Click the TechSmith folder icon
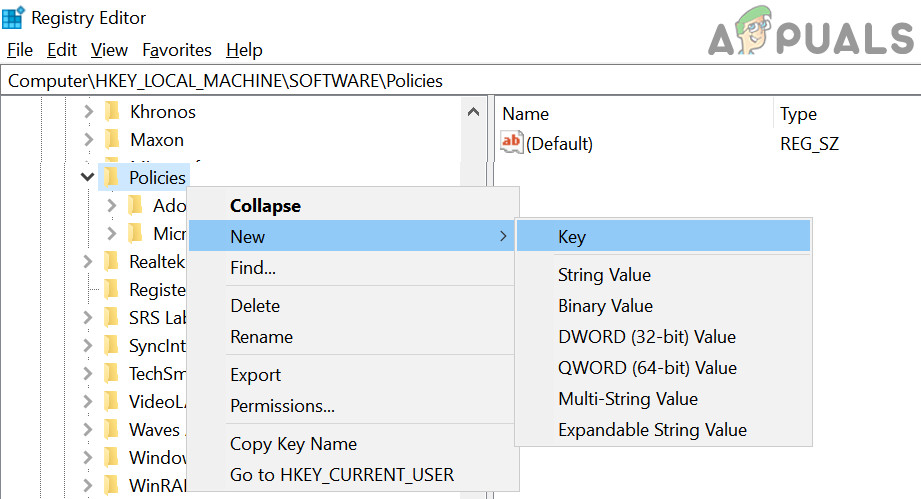921x499 pixels. click(112, 374)
